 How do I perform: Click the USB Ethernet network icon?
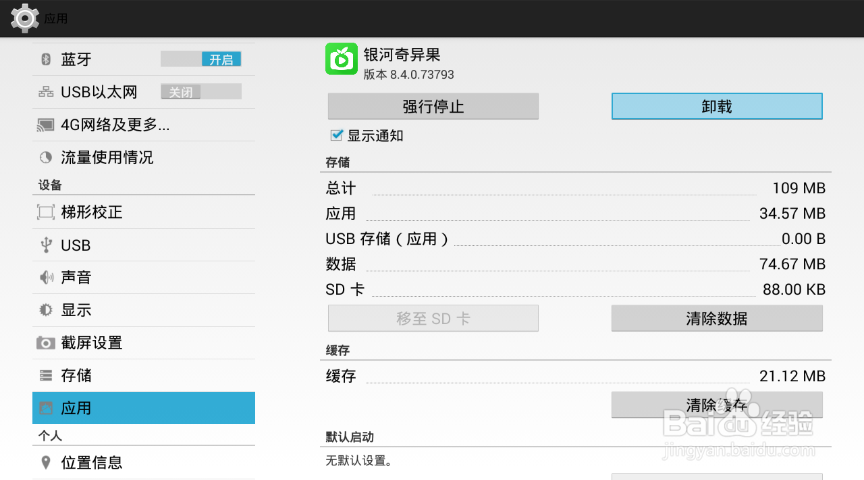[x=46, y=92]
